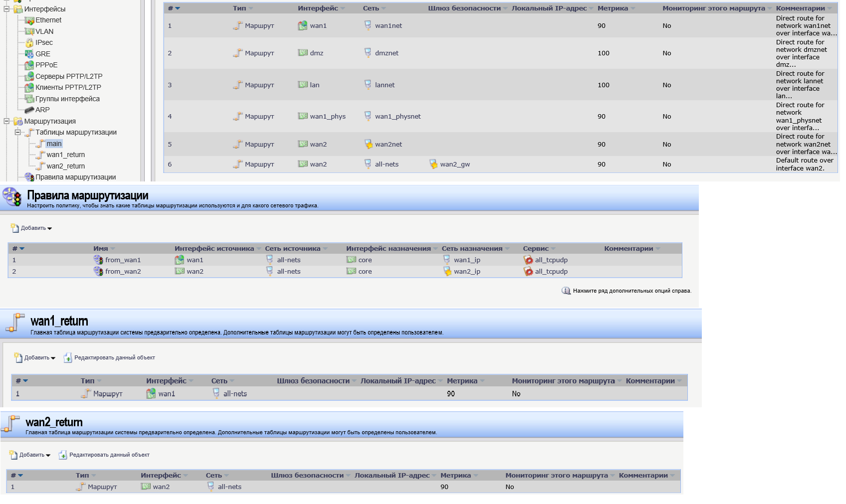This screenshot has height=504, width=846.
Task: Select wan1_return in the routing tables tree
Action: (66, 155)
